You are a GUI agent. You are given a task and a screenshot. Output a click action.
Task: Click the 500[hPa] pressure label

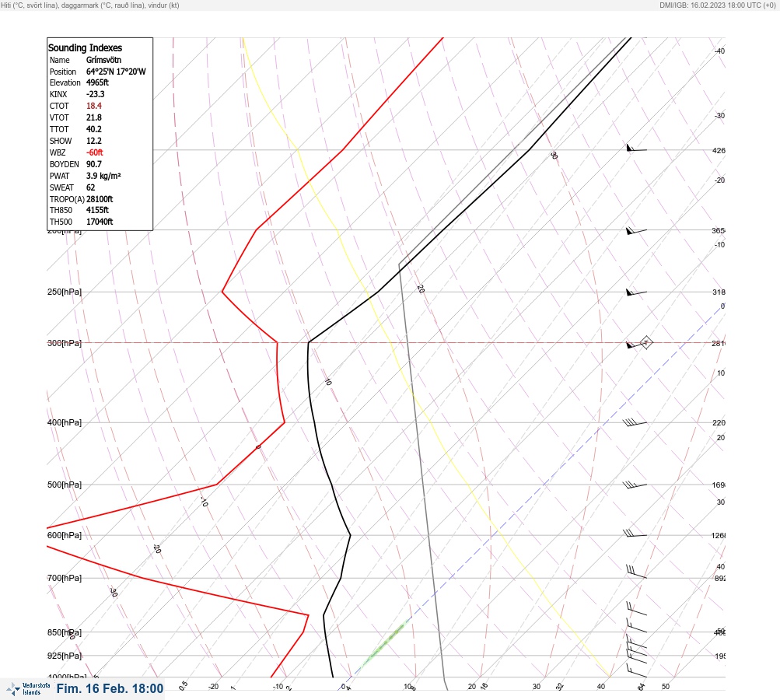point(65,485)
